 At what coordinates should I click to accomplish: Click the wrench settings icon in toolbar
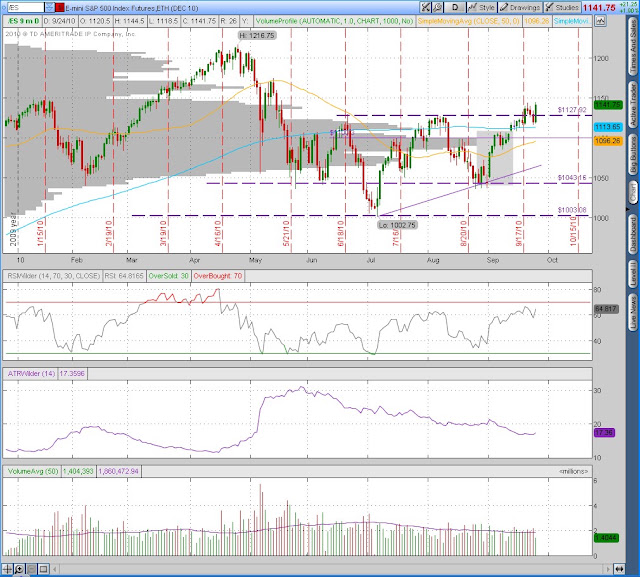point(437,7)
